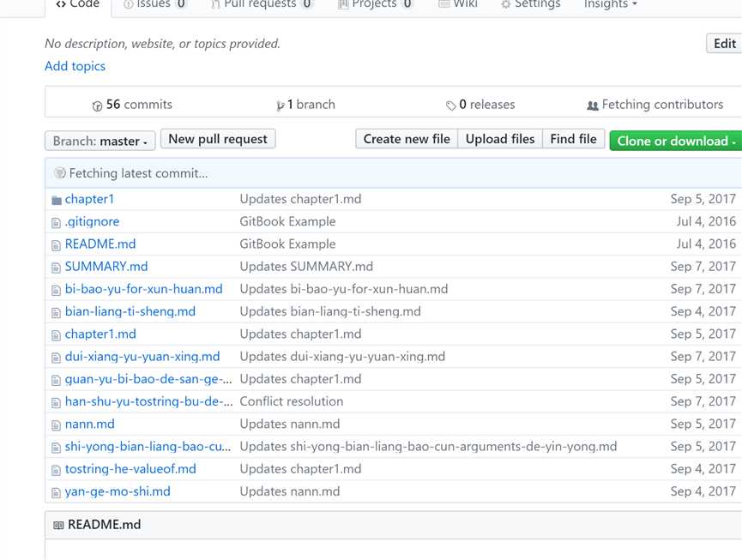Open repository Settings tab
The image size is (742, 560).
(530, 3)
